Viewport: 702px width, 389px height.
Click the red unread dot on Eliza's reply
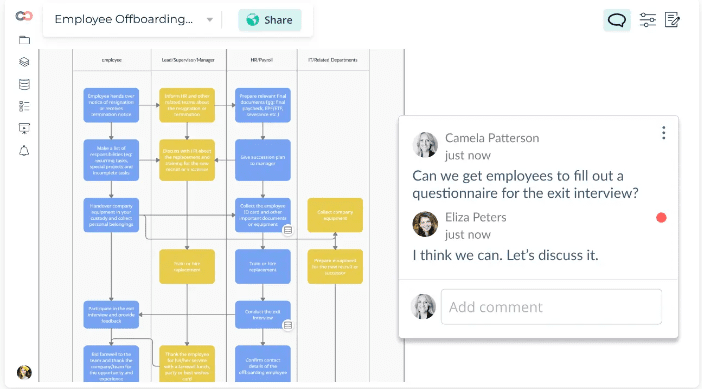tap(661, 218)
